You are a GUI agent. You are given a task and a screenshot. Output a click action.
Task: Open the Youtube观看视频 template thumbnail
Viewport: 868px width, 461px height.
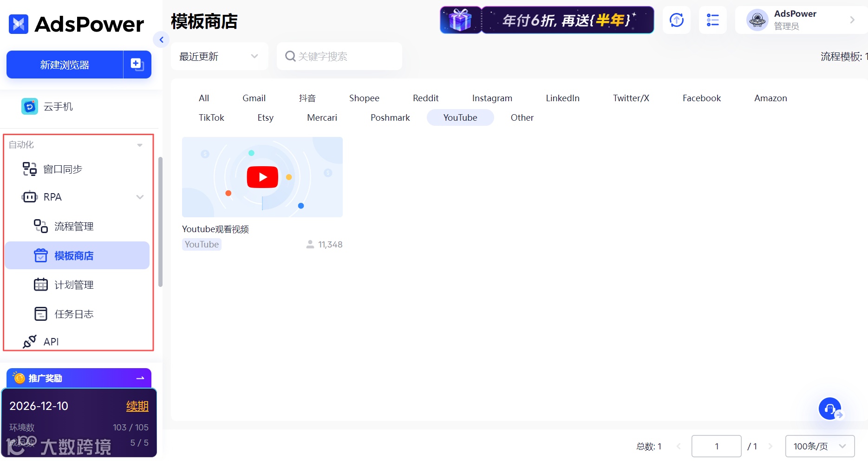click(262, 177)
